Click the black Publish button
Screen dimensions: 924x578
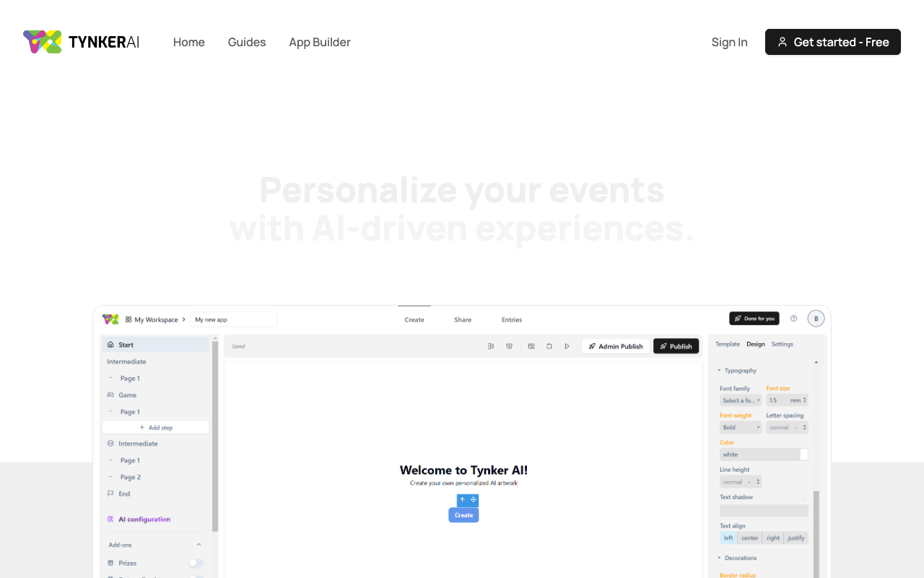[x=676, y=346]
